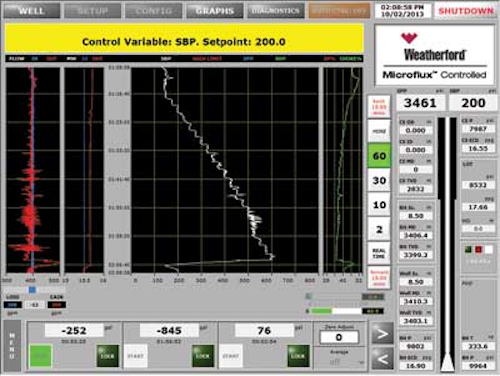Click the LOCK icon under 76 reading
Screen dimensions: 500x376
pos(298,356)
